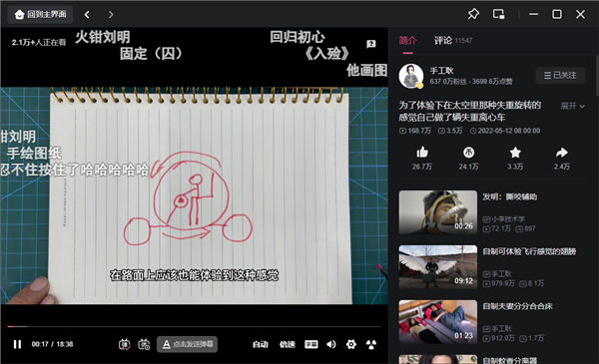The height and width of the screenshot is (364, 599).
Task: Open 手工耿 uploader avatar
Action: click(411, 76)
